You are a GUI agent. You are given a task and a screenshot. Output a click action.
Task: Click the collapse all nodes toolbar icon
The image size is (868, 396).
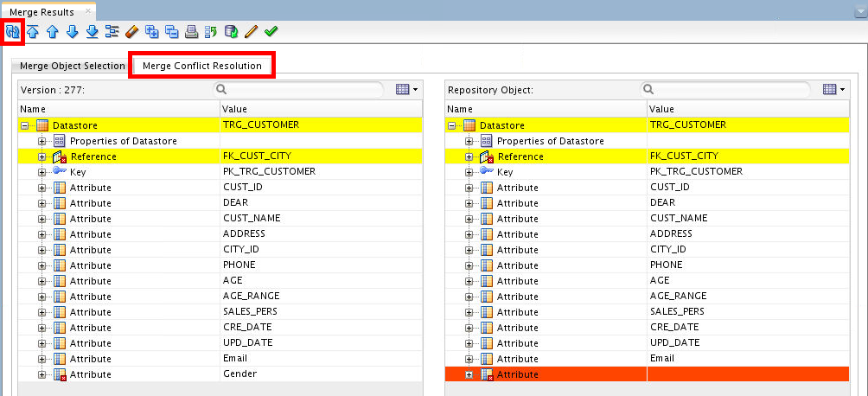[172, 32]
